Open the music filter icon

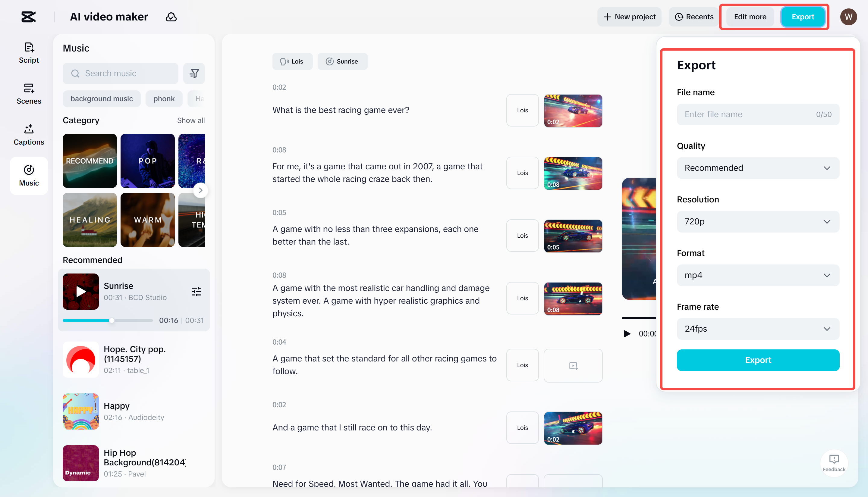tap(194, 73)
